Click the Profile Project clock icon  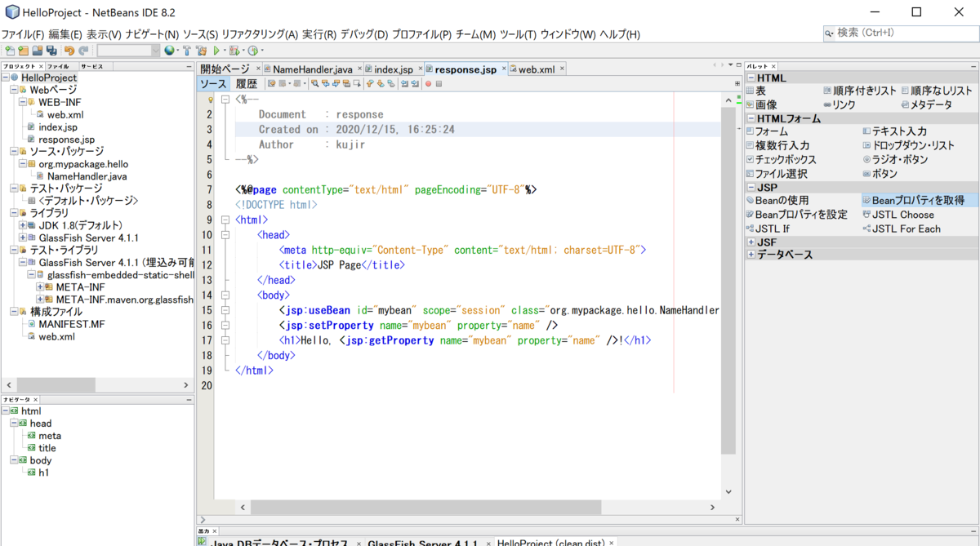tap(253, 51)
